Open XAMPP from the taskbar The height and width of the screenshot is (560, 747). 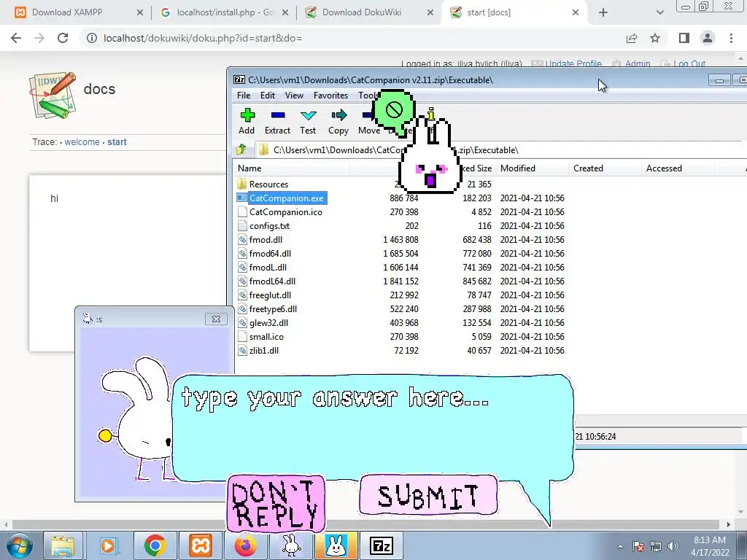(x=200, y=545)
